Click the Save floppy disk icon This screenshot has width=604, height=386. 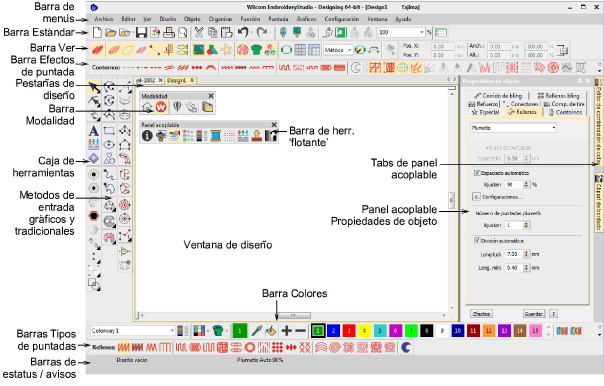point(141,33)
